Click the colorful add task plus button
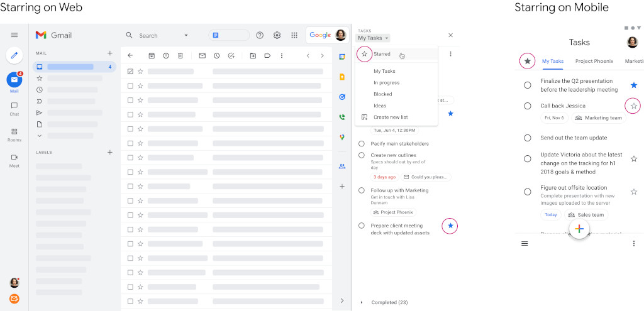644x311 pixels. 579,229
